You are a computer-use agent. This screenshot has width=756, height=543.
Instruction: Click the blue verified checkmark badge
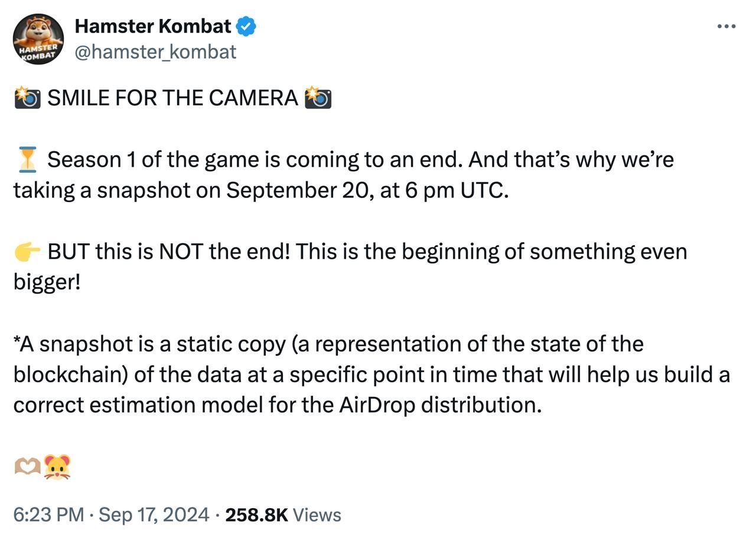(x=246, y=27)
